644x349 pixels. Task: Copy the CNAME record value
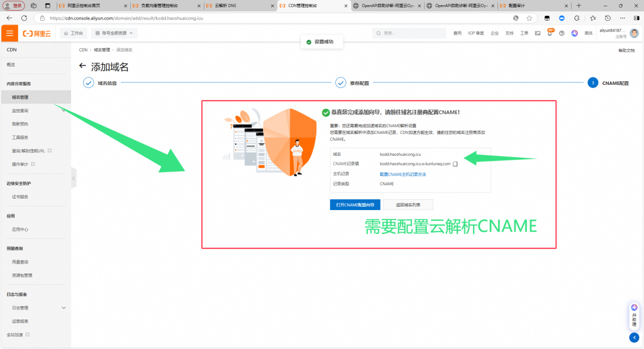(455, 164)
